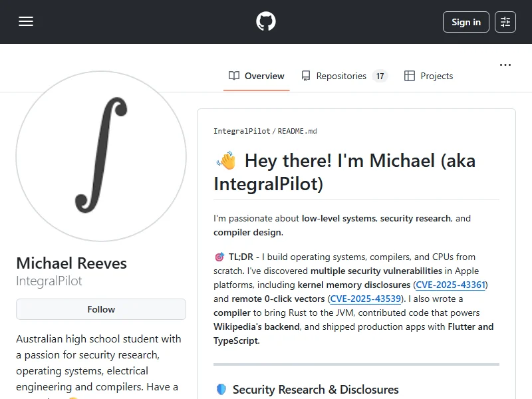
Task: Open the Projects tab
Action: (x=429, y=76)
